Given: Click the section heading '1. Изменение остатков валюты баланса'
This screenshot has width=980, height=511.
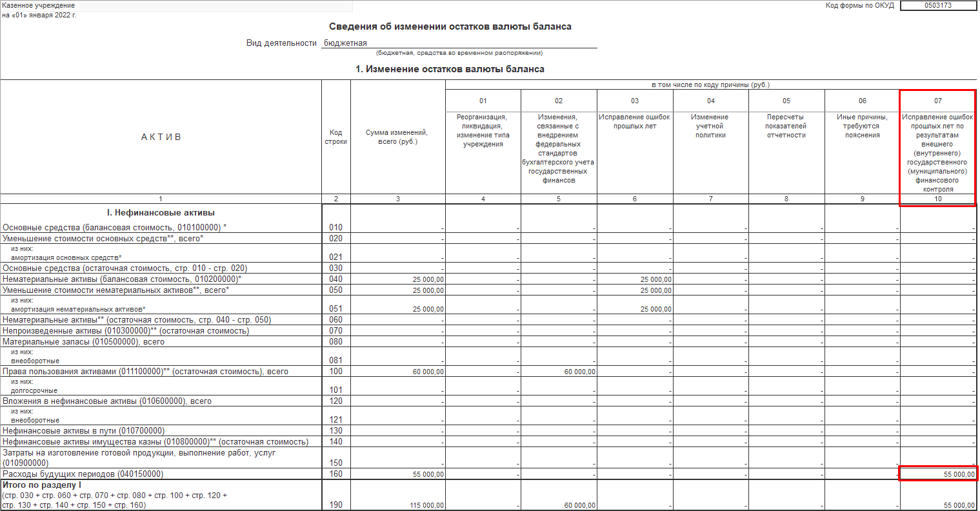Looking at the screenshot, I should pyautogui.click(x=450, y=69).
